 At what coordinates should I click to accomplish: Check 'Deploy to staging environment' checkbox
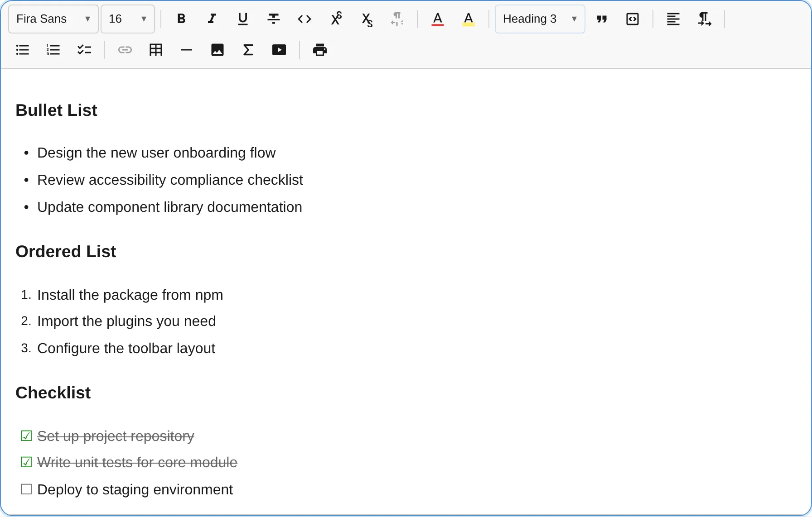coord(26,489)
